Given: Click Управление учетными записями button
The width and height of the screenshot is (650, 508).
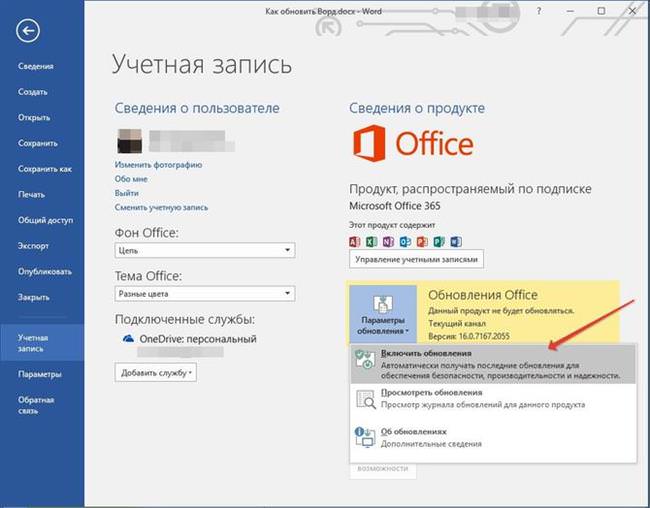Looking at the screenshot, I should 416,260.
